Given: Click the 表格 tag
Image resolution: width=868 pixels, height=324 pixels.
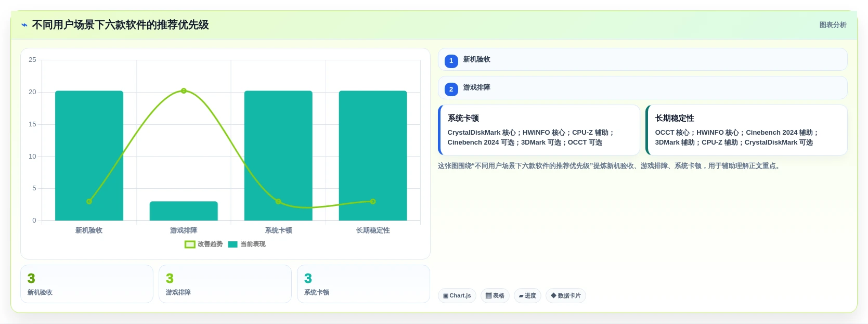Looking at the screenshot, I should tap(495, 296).
